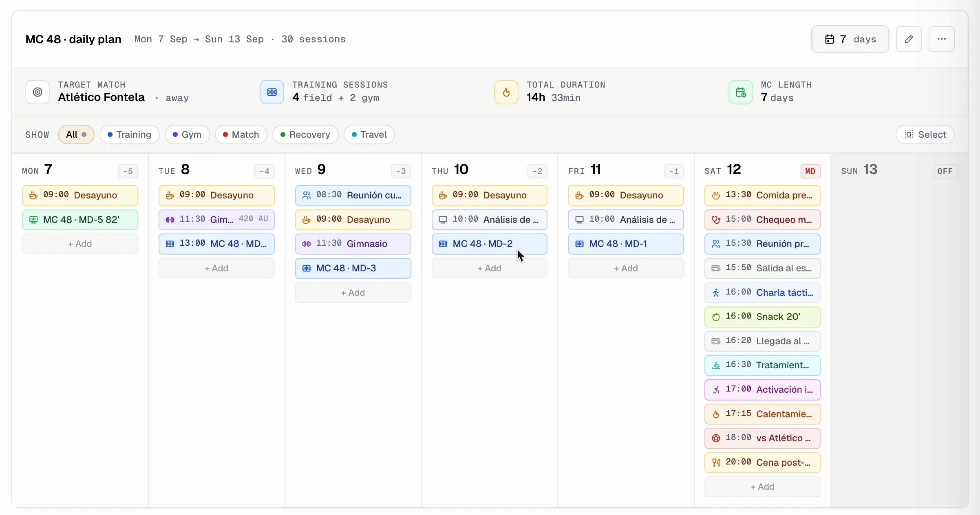This screenshot has height=515, width=980.
Task: Click bus icon on 15:50 Salida card
Action: 716,268
